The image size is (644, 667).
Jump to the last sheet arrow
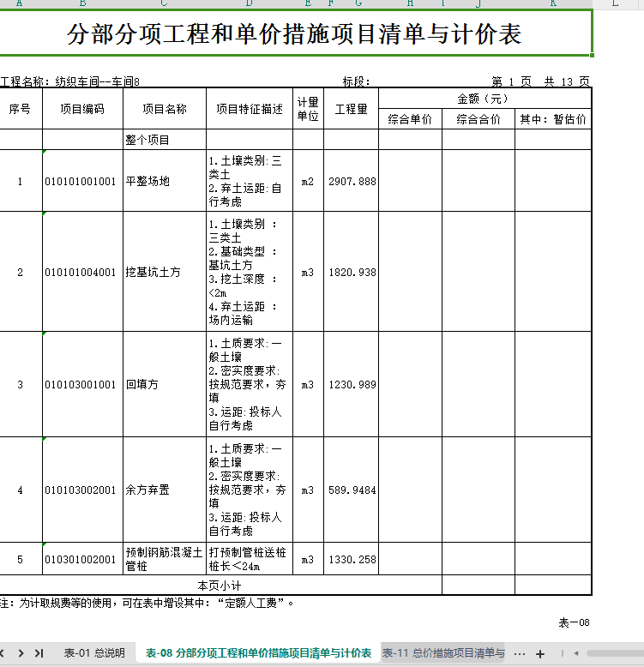pos(39,653)
